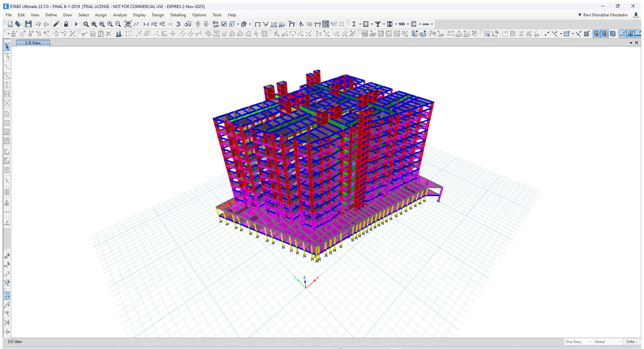Click the Units button
644x349 pixels.
tap(631, 342)
